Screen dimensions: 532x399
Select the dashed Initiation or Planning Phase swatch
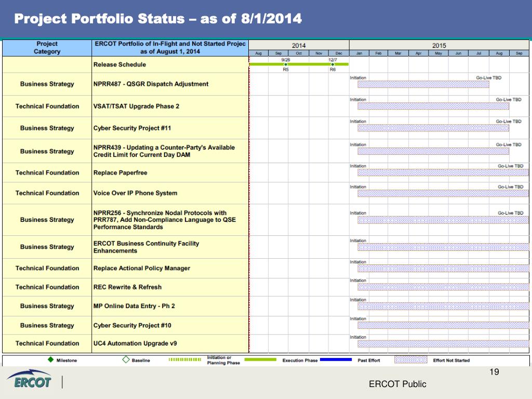[x=185, y=360]
